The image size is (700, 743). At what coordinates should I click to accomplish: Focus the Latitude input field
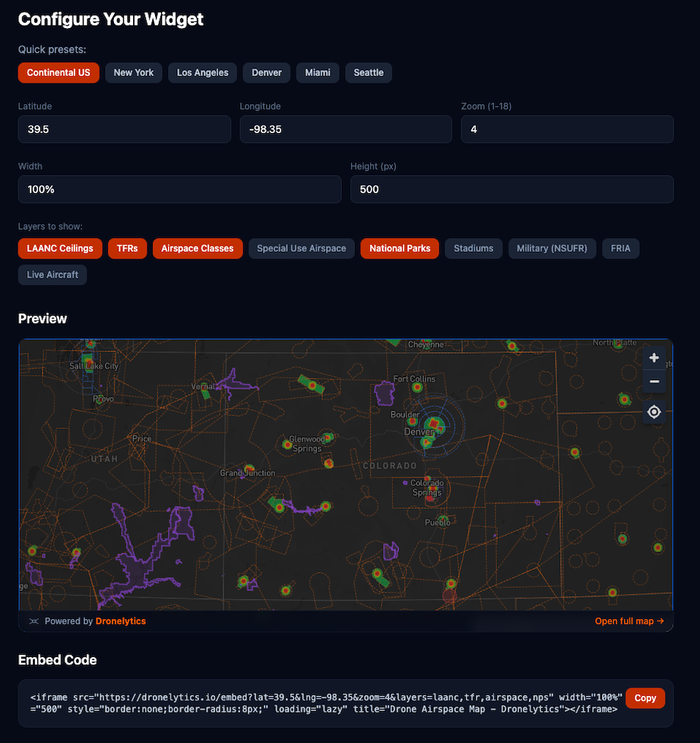(x=125, y=129)
